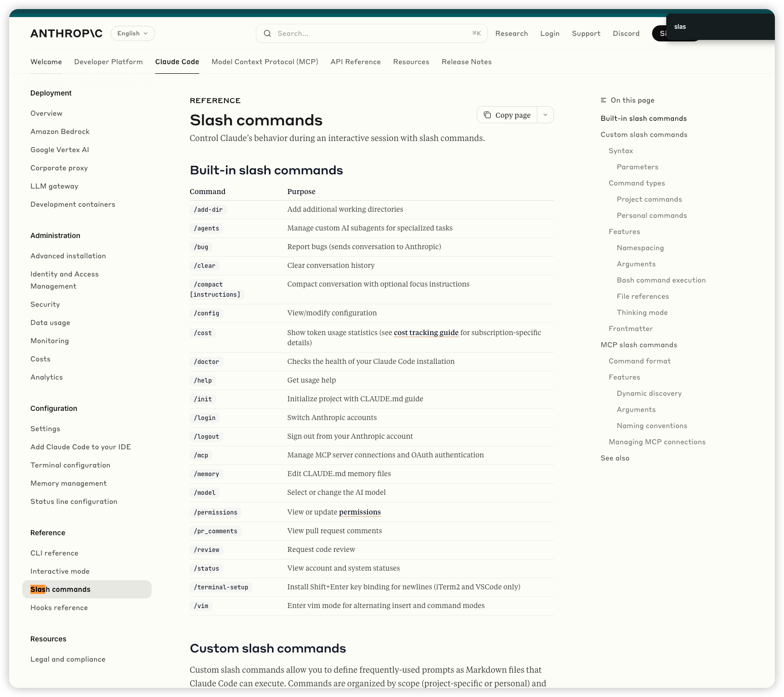Screen dimensions: 784x697
Task: Open Terminal configuration sidebar page
Action: tap(70, 465)
